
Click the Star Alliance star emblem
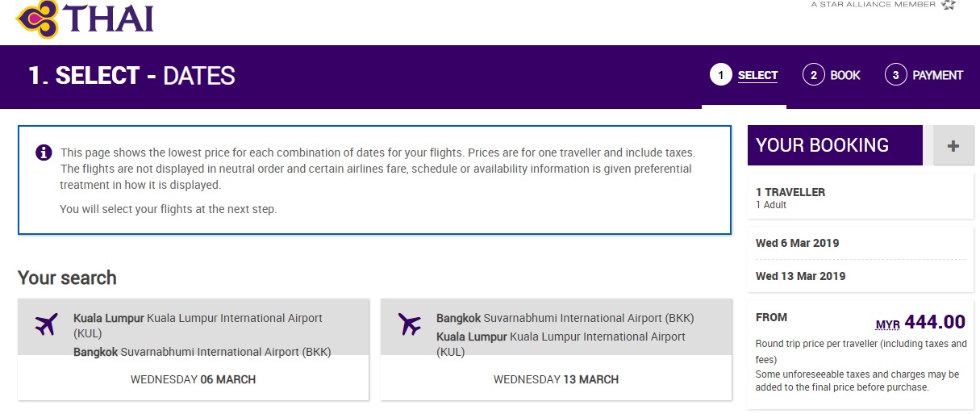click(948, 5)
